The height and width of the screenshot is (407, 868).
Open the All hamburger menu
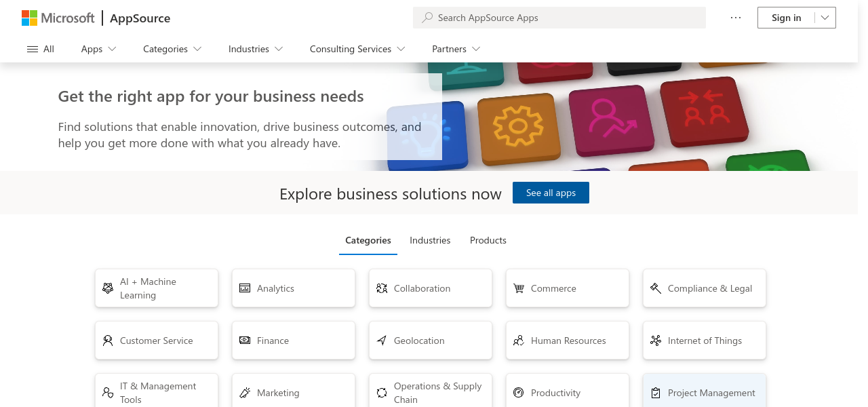(x=41, y=49)
